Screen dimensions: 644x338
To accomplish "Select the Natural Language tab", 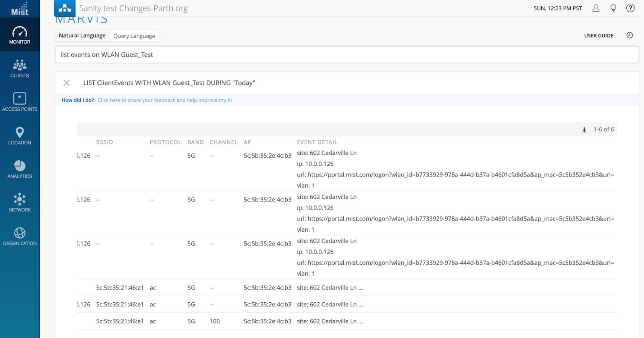I will [82, 36].
